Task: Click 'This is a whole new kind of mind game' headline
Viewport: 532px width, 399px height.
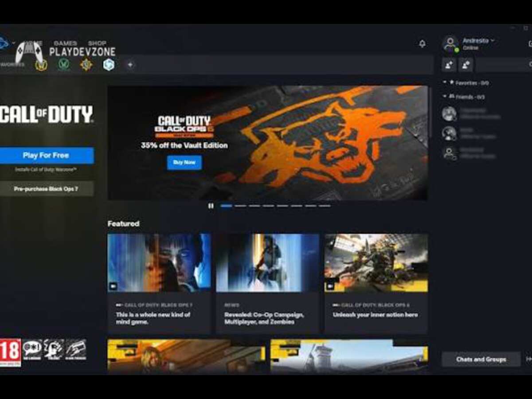Action: 153,318
